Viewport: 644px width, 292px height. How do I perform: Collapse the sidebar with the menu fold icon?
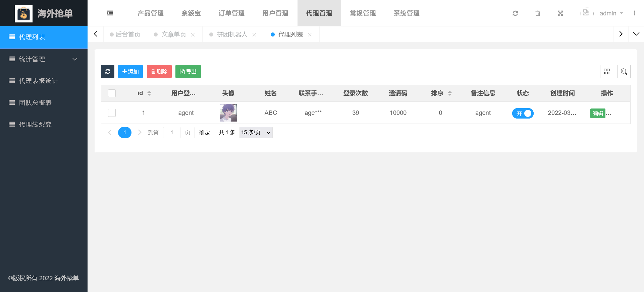110,13
